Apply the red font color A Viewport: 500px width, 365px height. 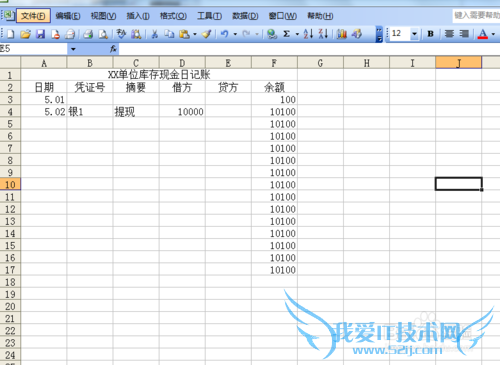point(483,34)
